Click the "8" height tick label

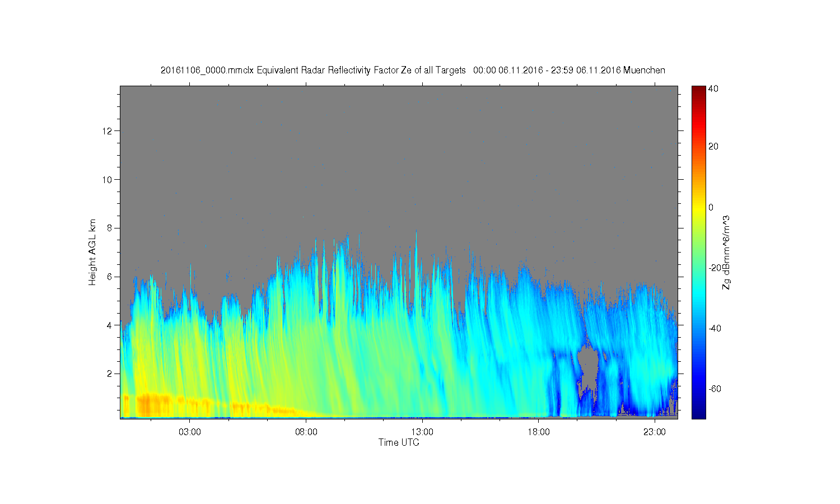pos(111,228)
